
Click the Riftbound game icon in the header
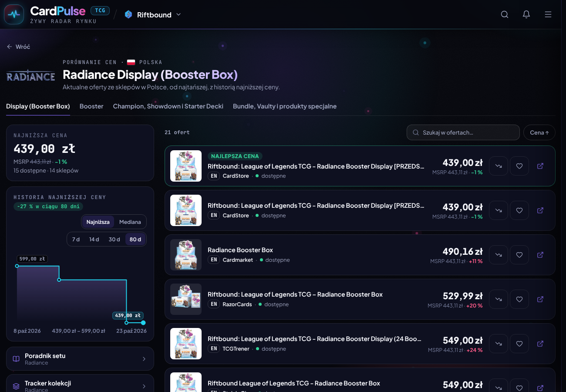[128, 14]
